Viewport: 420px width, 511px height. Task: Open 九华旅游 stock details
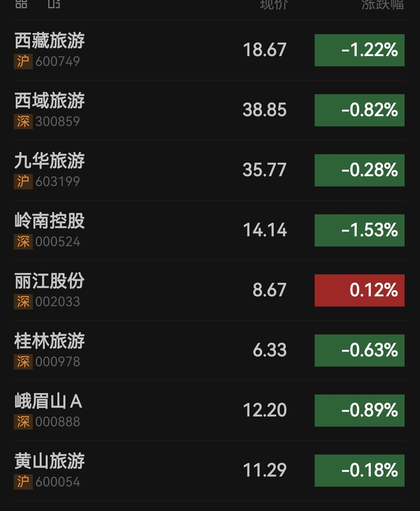pyautogui.click(x=50, y=161)
